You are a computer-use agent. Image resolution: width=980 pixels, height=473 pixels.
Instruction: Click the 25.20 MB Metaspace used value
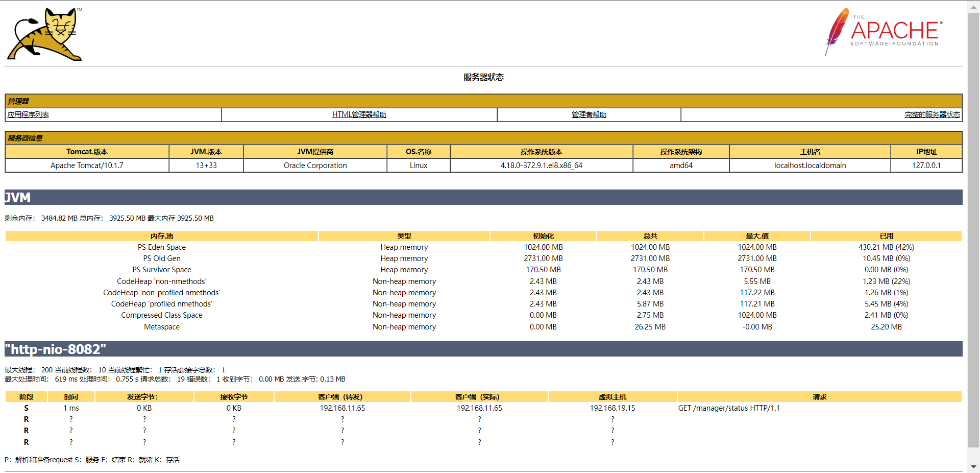[887, 327]
